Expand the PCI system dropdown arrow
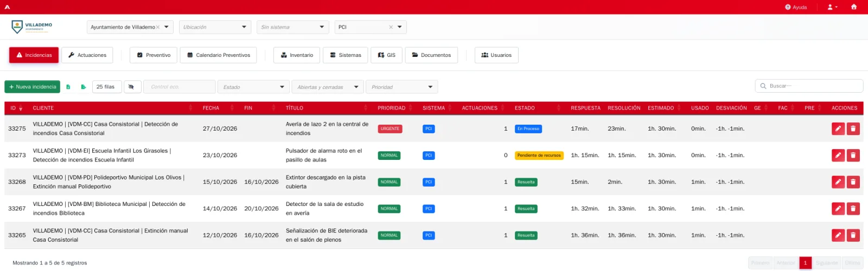The image size is (868, 271). pos(400,27)
